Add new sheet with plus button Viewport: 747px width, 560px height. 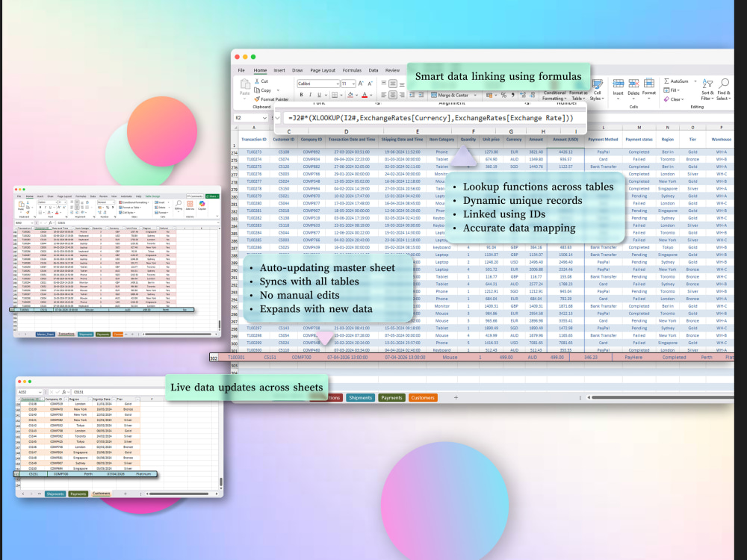click(456, 398)
